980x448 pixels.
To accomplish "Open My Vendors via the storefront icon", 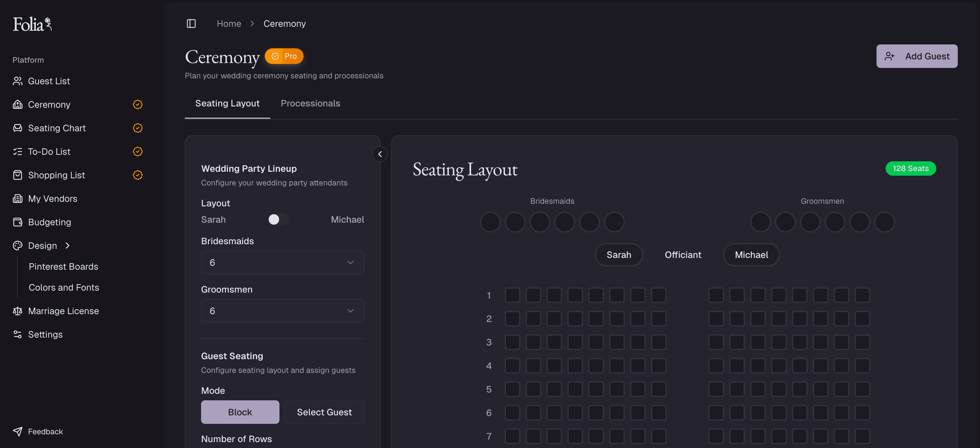I will (x=18, y=198).
